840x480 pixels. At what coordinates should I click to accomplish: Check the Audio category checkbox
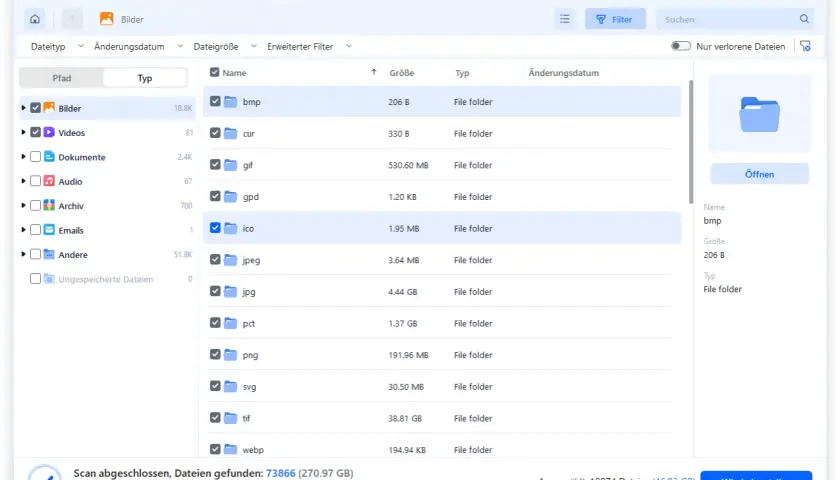[x=35, y=181]
